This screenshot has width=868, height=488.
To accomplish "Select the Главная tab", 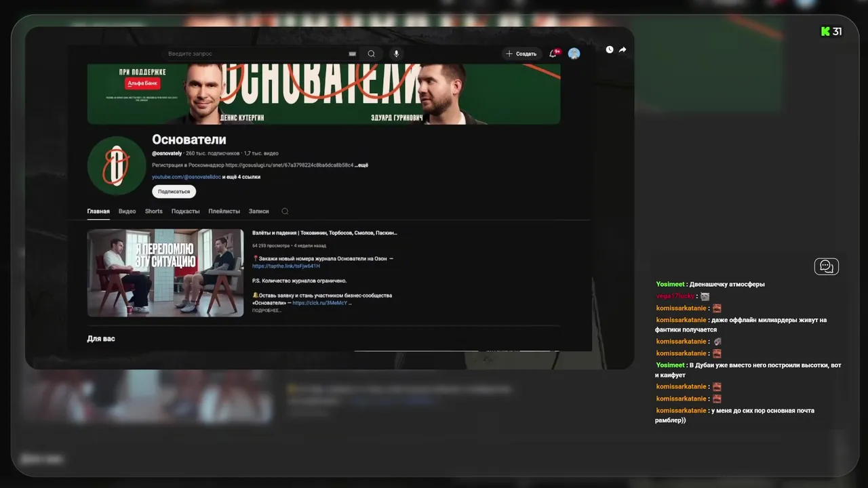I will pos(98,211).
